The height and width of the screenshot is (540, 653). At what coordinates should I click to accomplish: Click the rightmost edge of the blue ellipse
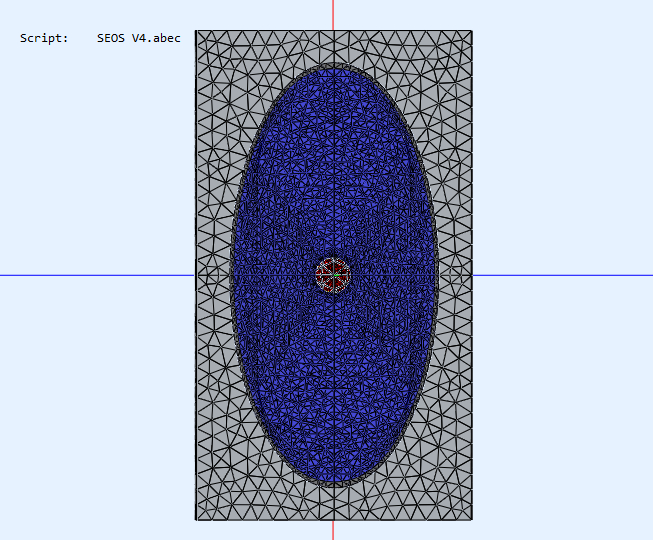(435, 275)
